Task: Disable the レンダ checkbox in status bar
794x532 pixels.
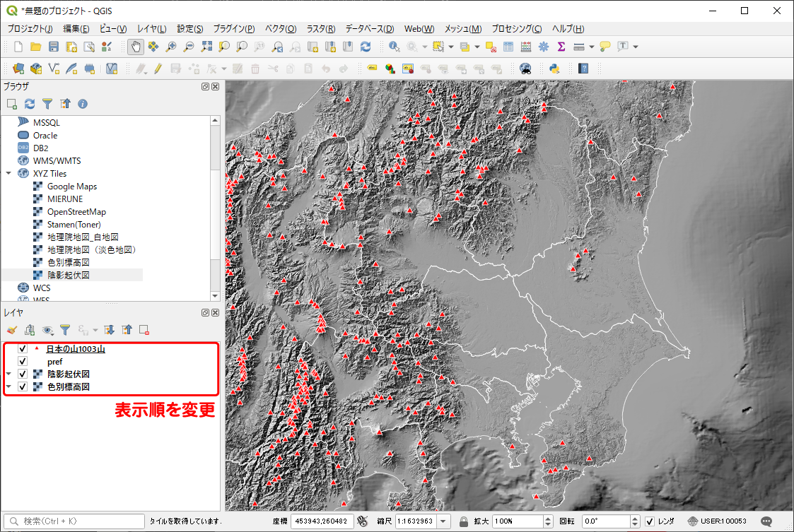Action: (x=650, y=521)
